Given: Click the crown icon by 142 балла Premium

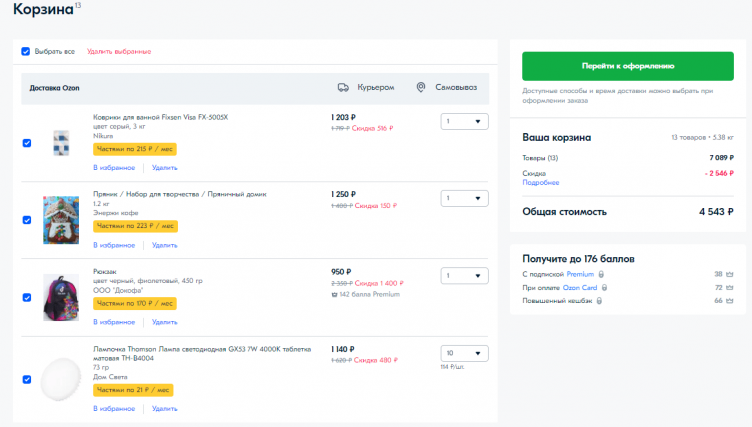Looking at the screenshot, I should (x=335, y=294).
